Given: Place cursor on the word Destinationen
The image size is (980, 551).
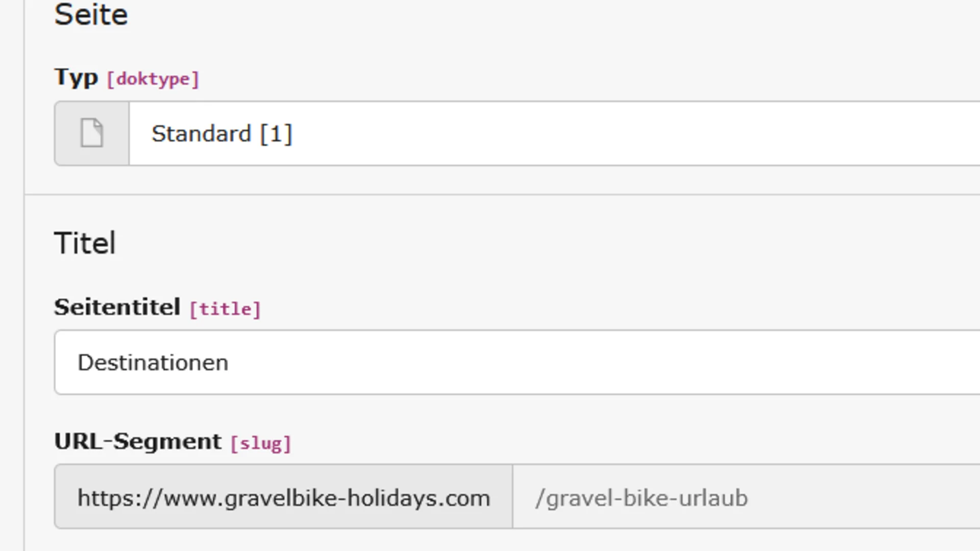Looking at the screenshot, I should [153, 363].
